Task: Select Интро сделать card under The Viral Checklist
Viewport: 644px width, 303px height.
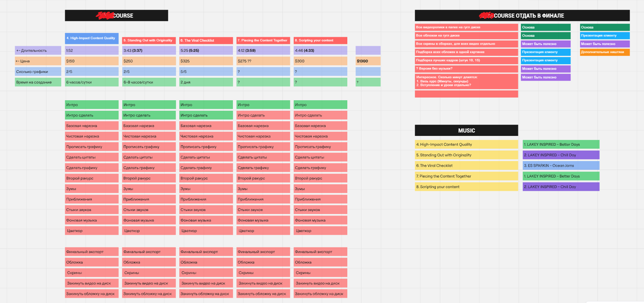Action: (x=206, y=116)
